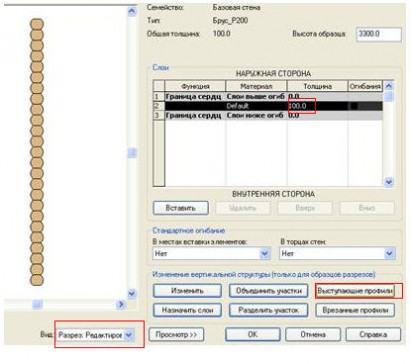Click preview horizontal scrollbar thumb
This screenshot has width=410, height=364.
point(37,304)
